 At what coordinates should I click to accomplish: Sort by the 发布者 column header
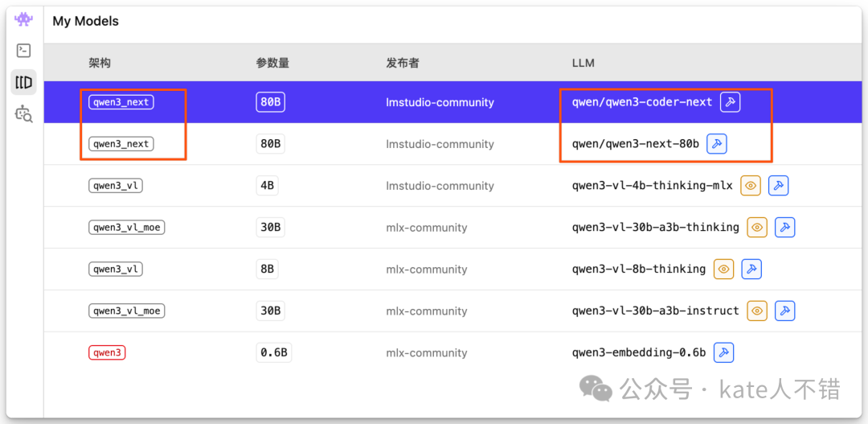click(x=403, y=64)
